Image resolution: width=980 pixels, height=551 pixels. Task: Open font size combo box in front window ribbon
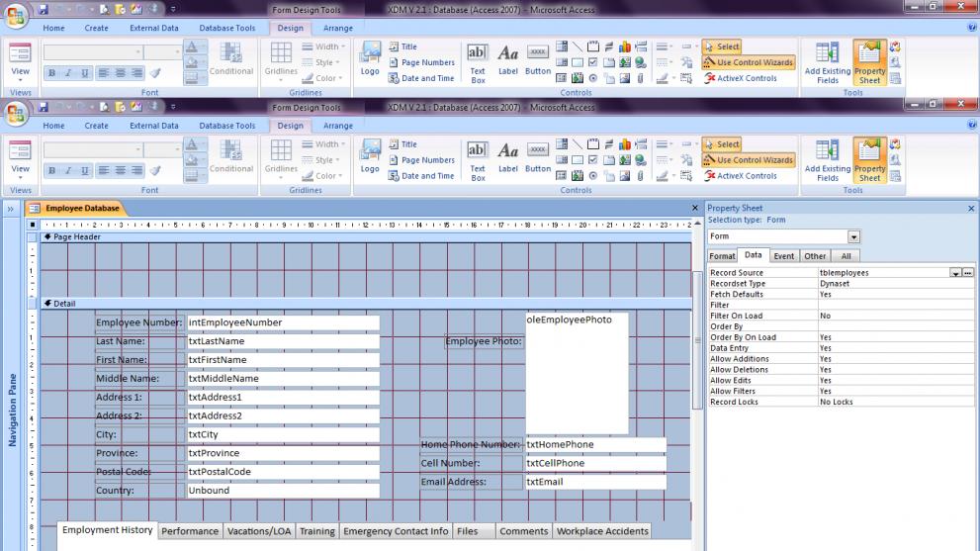pos(162,149)
